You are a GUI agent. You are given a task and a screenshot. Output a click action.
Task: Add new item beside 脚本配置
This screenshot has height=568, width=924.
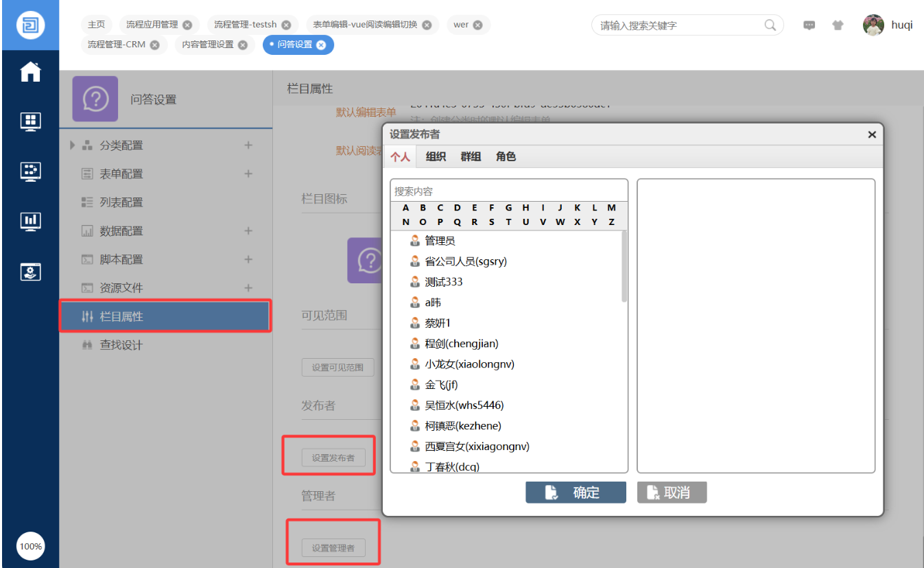(248, 259)
